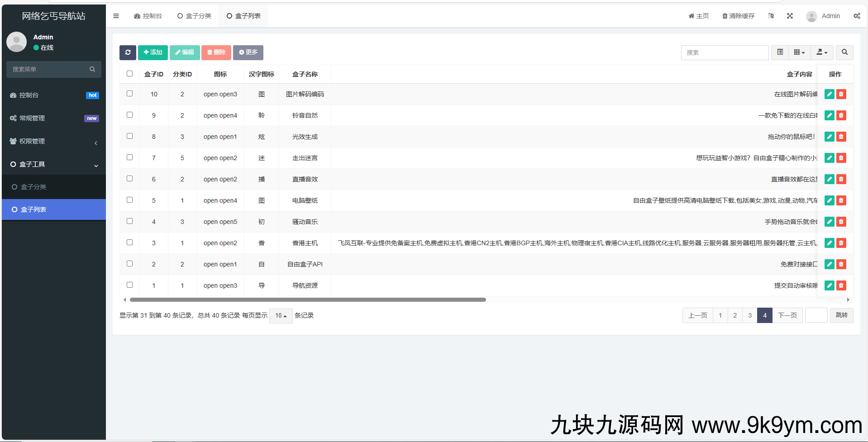Open 盒子分类 in the sidebar submenu
Viewport: 868px width, 442px height.
[54, 187]
